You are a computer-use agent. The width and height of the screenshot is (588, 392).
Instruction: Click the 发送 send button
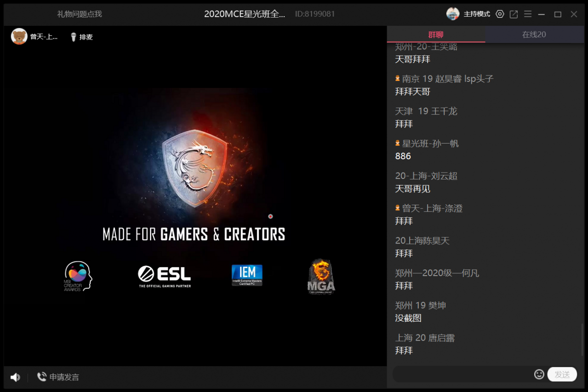(x=562, y=374)
